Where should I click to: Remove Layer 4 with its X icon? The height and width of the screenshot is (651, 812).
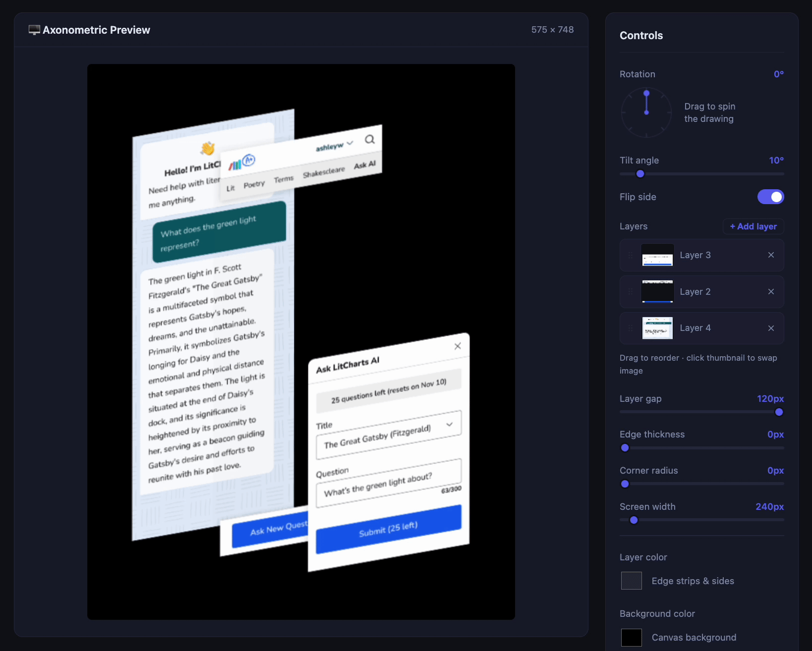pyautogui.click(x=771, y=328)
